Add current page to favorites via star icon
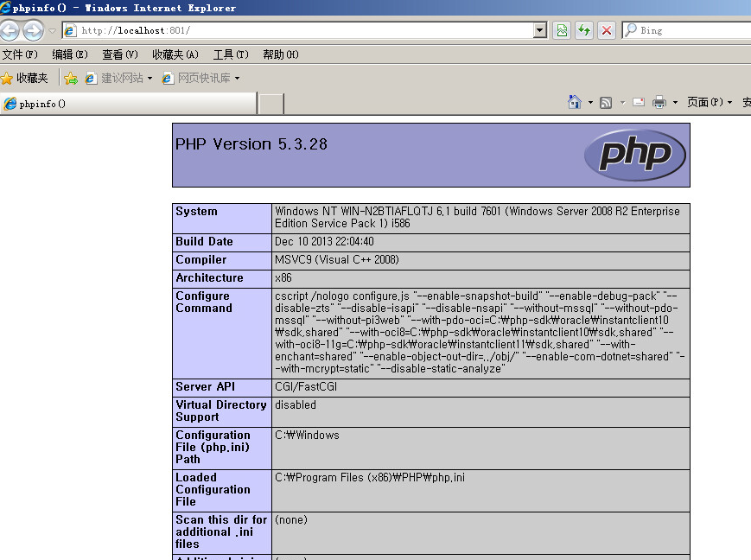The width and height of the screenshot is (751, 560). click(x=69, y=77)
